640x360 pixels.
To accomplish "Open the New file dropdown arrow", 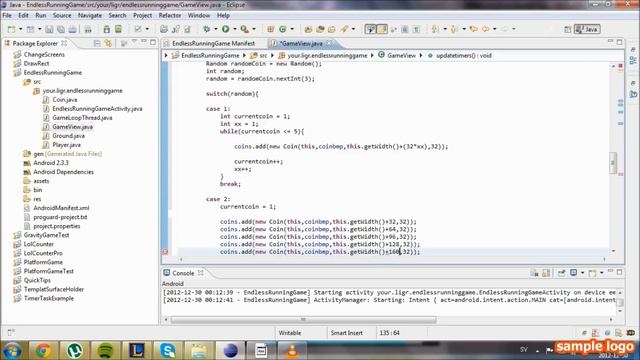I will tap(20, 29).
